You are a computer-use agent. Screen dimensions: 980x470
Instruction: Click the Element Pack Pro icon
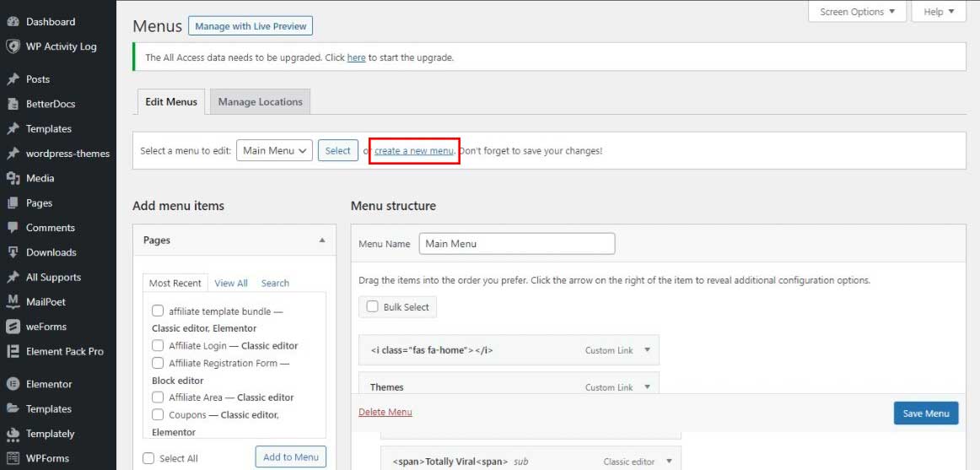point(13,351)
